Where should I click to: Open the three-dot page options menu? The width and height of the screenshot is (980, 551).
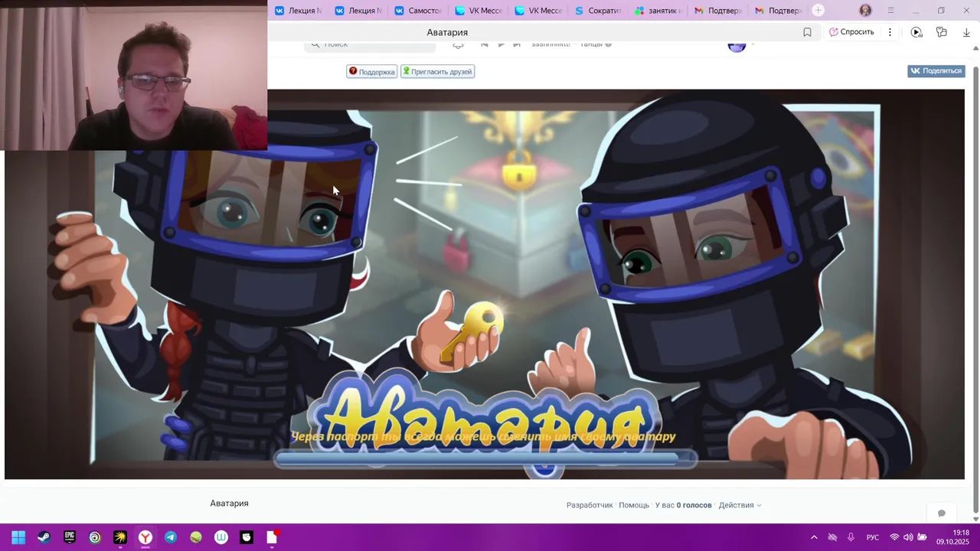[890, 32]
